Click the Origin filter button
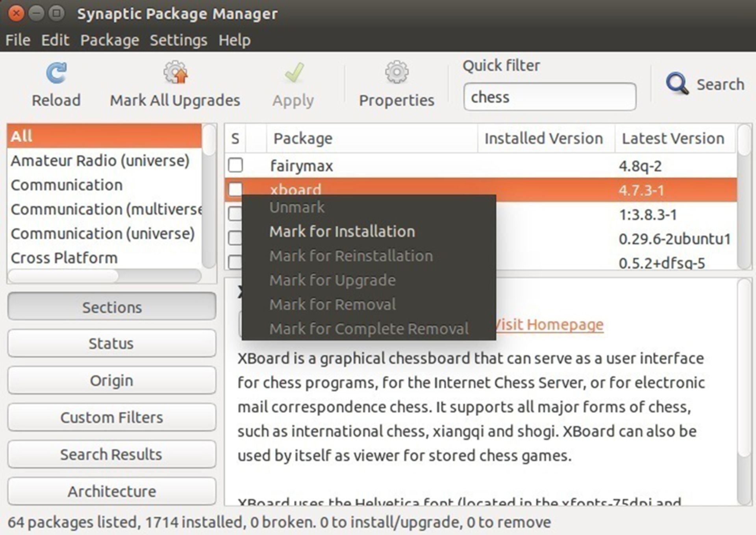Screen dimensions: 756x535 coord(112,381)
